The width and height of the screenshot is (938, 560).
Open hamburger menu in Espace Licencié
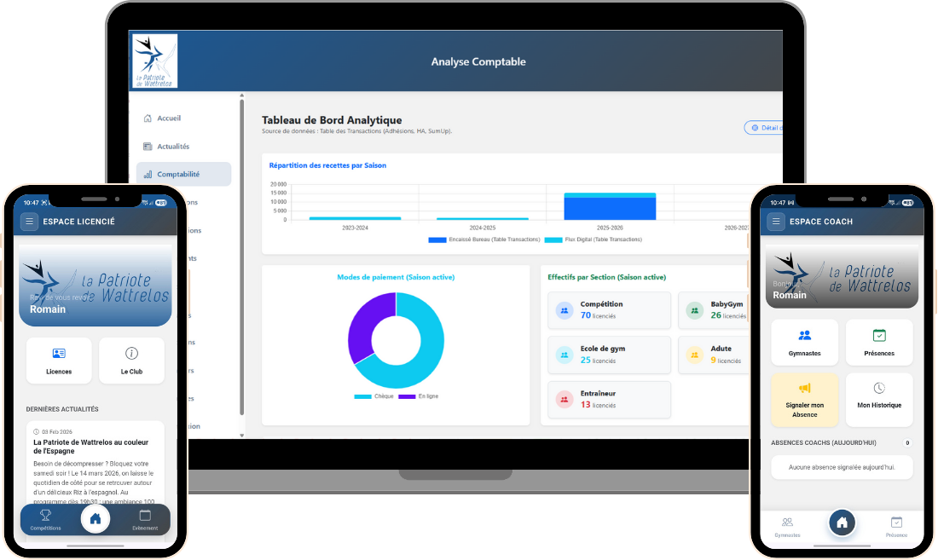click(x=30, y=222)
